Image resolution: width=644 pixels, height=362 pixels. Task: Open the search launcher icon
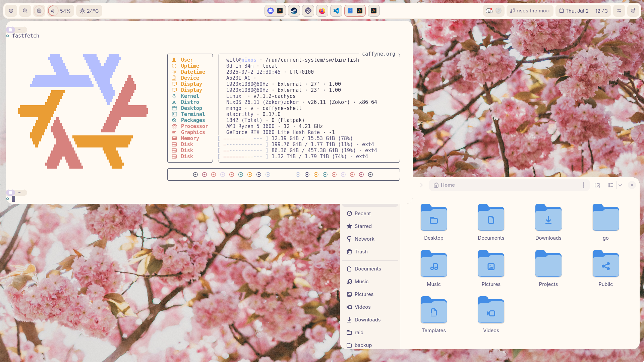pyautogui.click(x=25, y=11)
